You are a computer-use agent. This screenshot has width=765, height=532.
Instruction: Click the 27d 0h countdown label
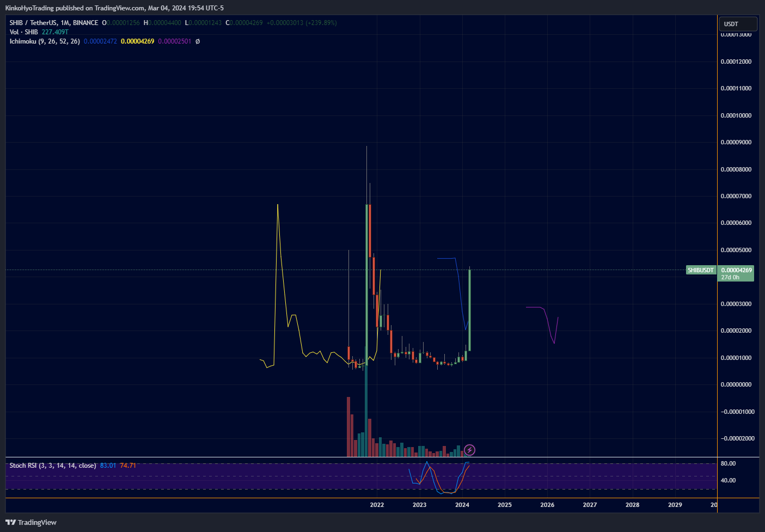(730, 277)
